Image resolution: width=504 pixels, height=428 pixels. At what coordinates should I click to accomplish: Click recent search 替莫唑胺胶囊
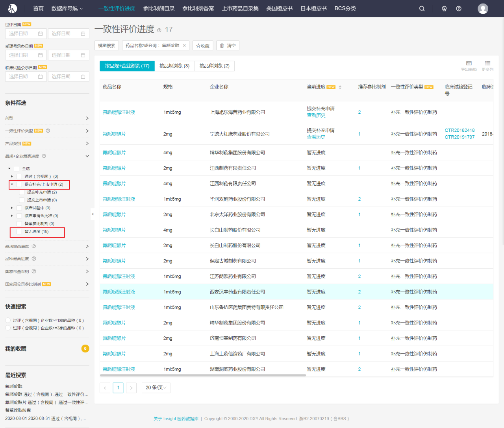18,410
